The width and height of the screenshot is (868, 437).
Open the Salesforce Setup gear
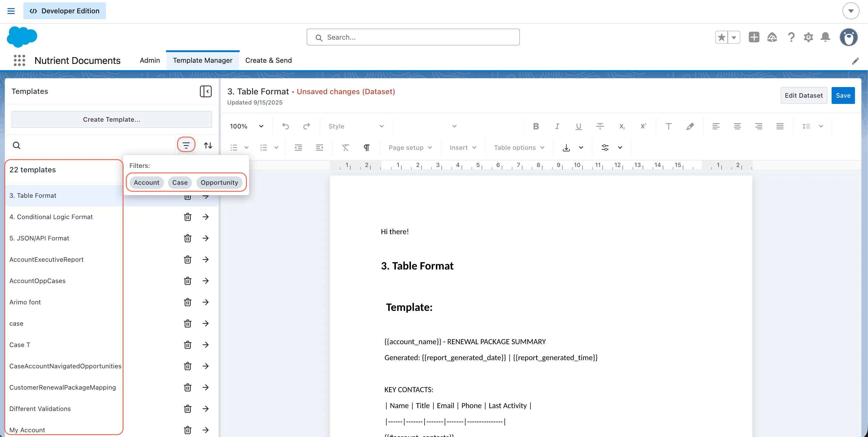point(808,37)
